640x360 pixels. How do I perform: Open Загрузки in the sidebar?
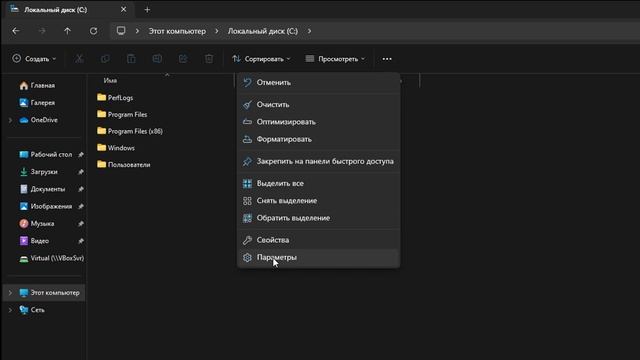tap(39, 172)
